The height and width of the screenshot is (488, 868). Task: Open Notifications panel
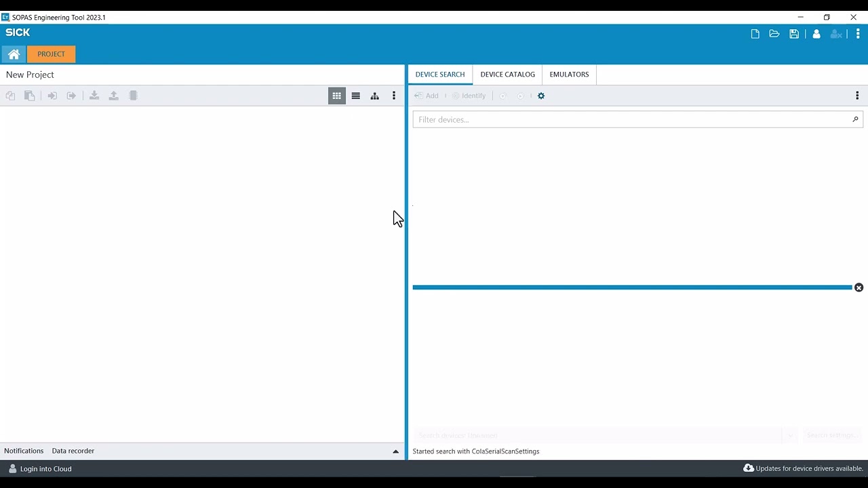24,451
